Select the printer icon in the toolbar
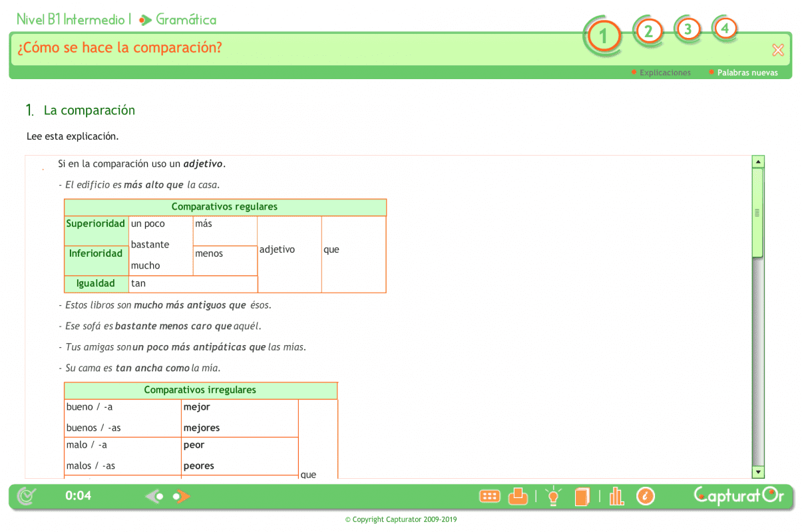This screenshot has height=532, width=802. [518, 496]
